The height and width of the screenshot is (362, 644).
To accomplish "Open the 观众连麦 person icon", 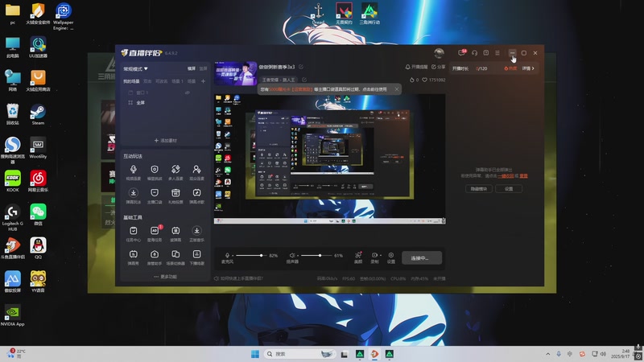I will coord(196,169).
